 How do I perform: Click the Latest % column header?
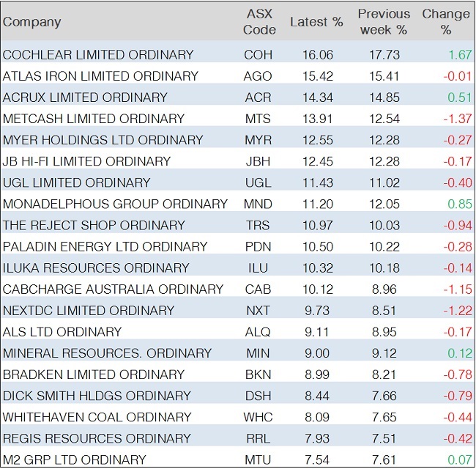(x=316, y=22)
